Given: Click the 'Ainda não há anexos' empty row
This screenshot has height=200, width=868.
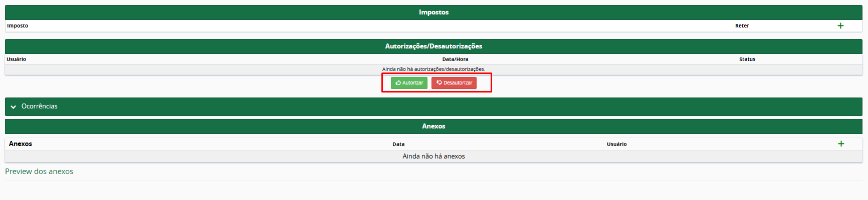Looking at the screenshot, I should pyautogui.click(x=433, y=156).
